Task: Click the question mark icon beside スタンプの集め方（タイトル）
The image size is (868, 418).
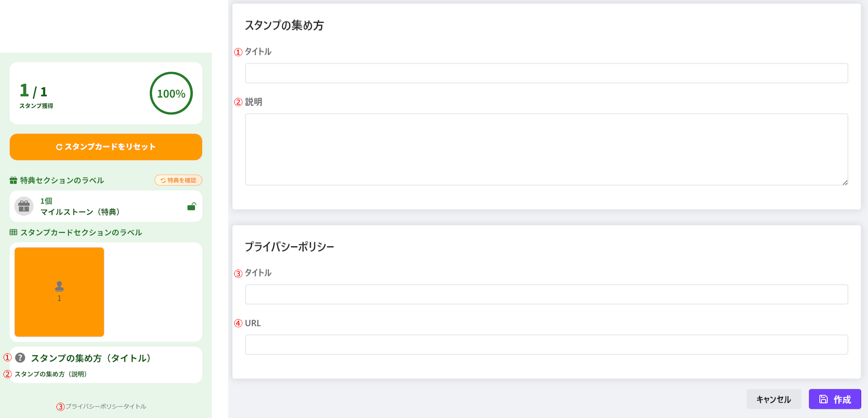Action: pos(20,358)
